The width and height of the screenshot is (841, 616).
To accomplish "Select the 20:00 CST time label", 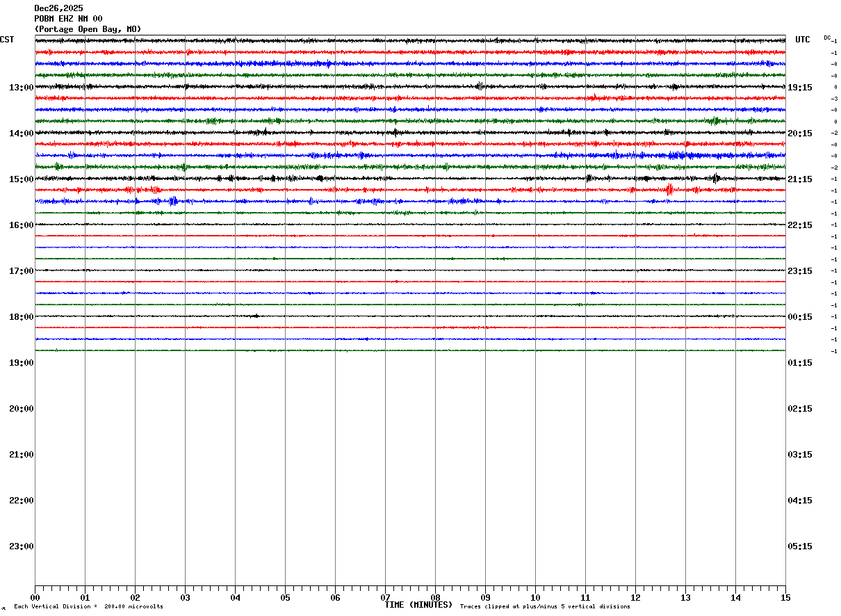I will click(22, 409).
